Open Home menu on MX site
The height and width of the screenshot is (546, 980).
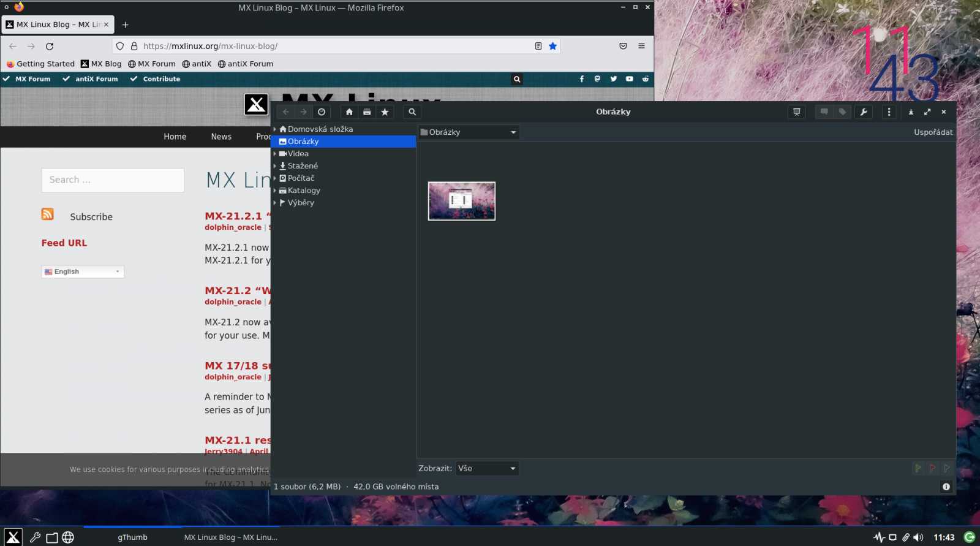175,137
